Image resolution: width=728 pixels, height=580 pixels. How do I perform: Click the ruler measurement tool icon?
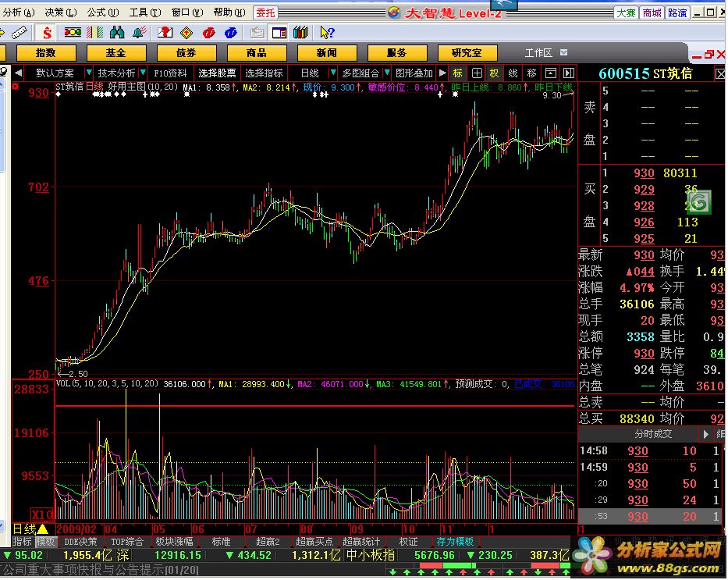[19, 33]
